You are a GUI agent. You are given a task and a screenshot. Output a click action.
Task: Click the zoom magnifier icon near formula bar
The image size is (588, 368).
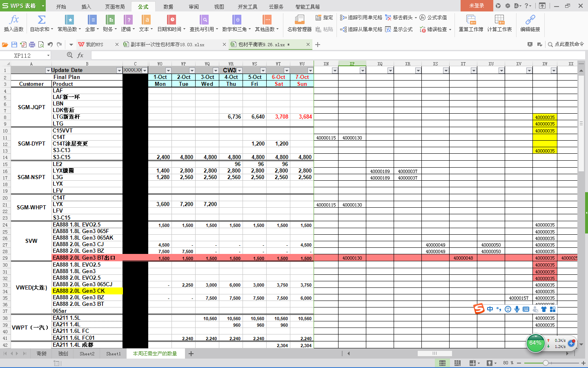pyautogui.click(x=70, y=55)
